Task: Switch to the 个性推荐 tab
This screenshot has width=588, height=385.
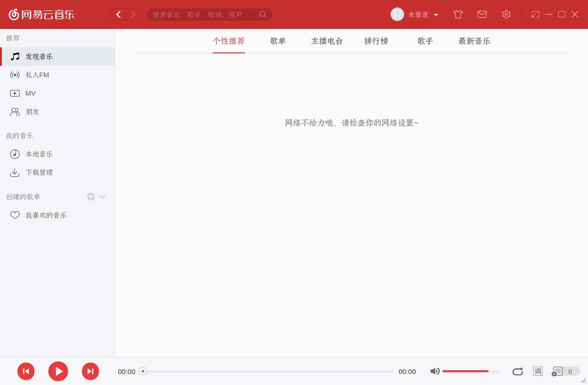Action: pos(229,41)
